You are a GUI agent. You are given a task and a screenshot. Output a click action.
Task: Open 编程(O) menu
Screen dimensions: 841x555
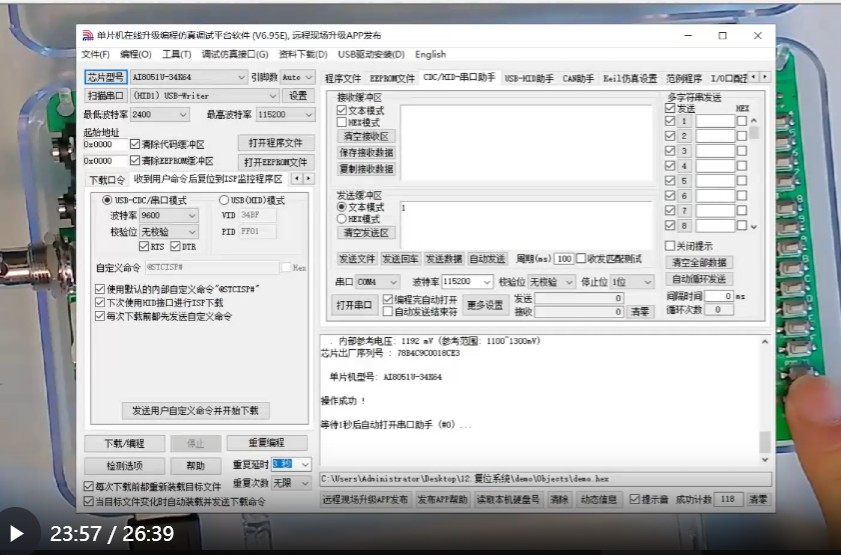(x=136, y=54)
